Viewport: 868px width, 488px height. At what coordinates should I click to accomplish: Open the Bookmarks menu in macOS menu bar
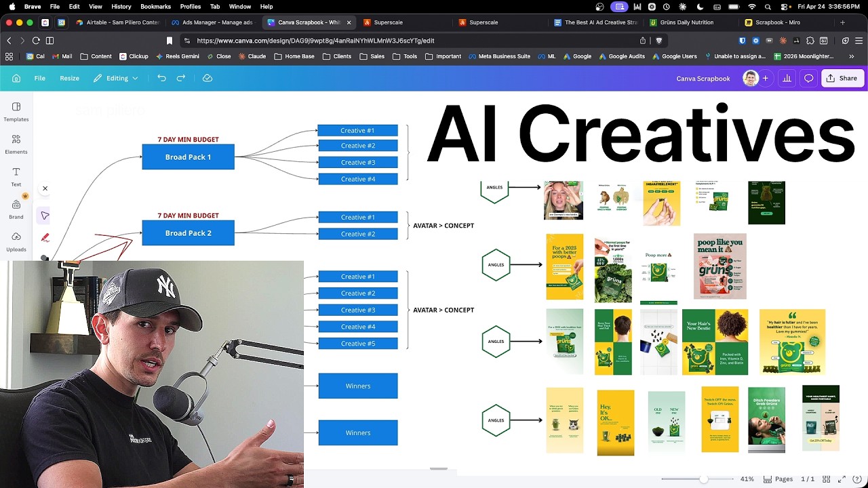coord(155,7)
